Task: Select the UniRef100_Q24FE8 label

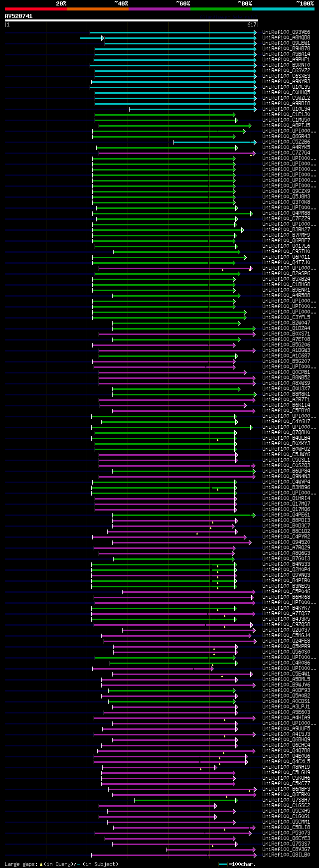Action: click(x=286, y=641)
